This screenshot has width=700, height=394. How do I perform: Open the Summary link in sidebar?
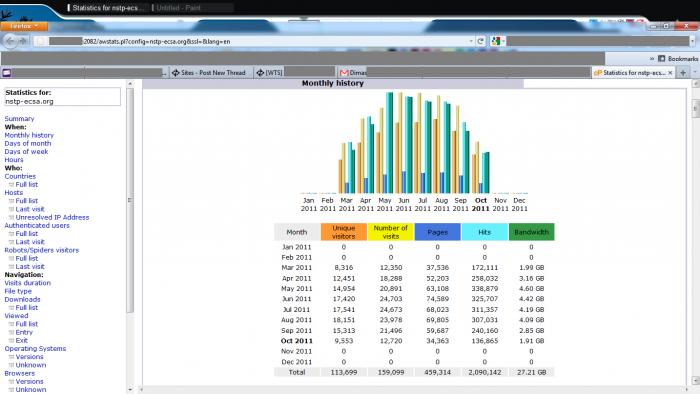tap(19, 119)
